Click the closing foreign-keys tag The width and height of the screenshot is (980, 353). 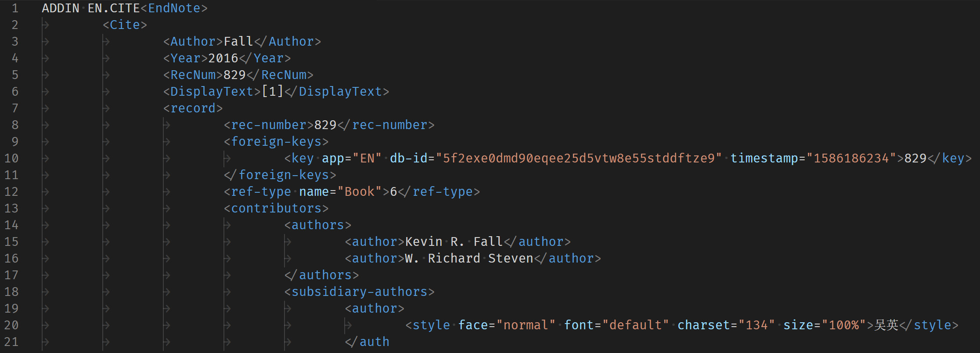tap(280, 175)
